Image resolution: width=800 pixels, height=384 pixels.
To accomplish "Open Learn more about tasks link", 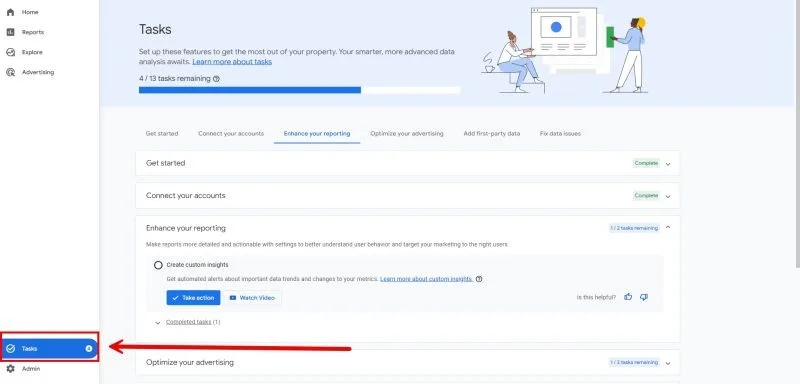I will click(x=232, y=62).
